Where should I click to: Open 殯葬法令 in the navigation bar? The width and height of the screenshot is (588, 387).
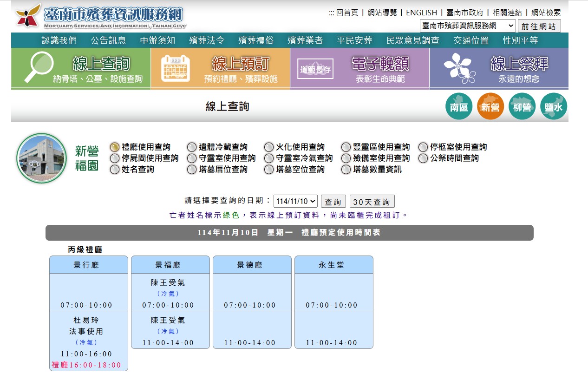[207, 40]
